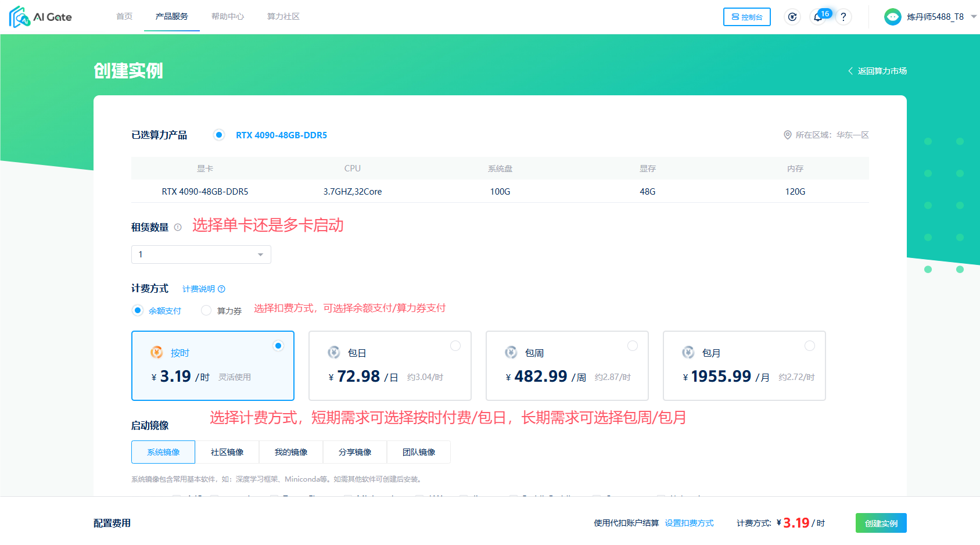Switch to the 团队镜像 tab
980x545 pixels.
419,452
